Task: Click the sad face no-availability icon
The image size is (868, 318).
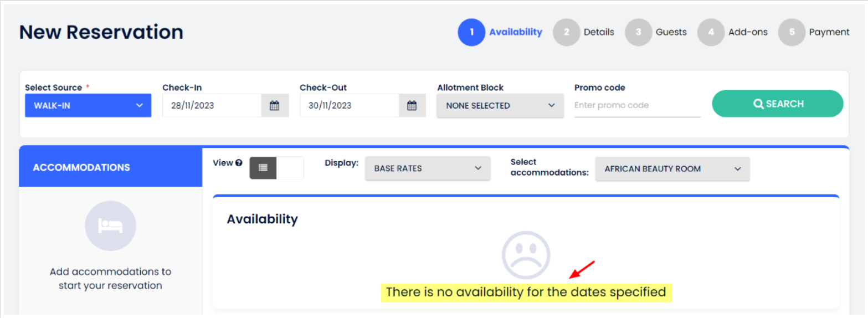Action: (x=526, y=255)
